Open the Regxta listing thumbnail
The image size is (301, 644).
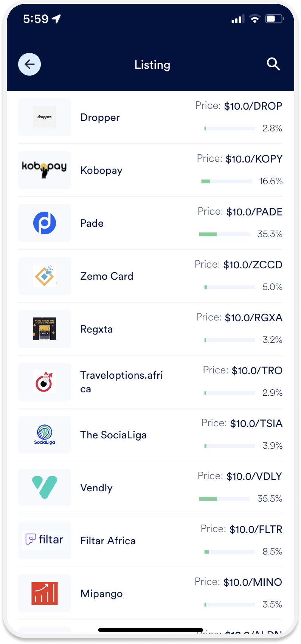[x=45, y=329]
